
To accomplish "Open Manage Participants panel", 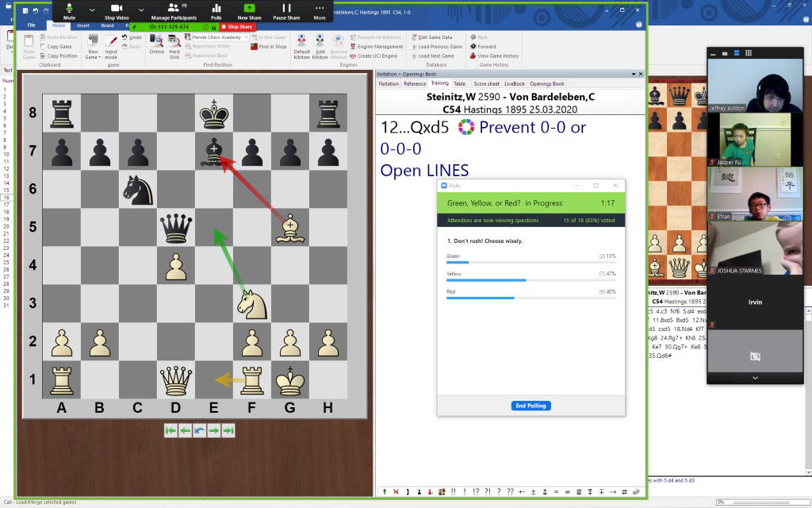I will (x=174, y=10).
